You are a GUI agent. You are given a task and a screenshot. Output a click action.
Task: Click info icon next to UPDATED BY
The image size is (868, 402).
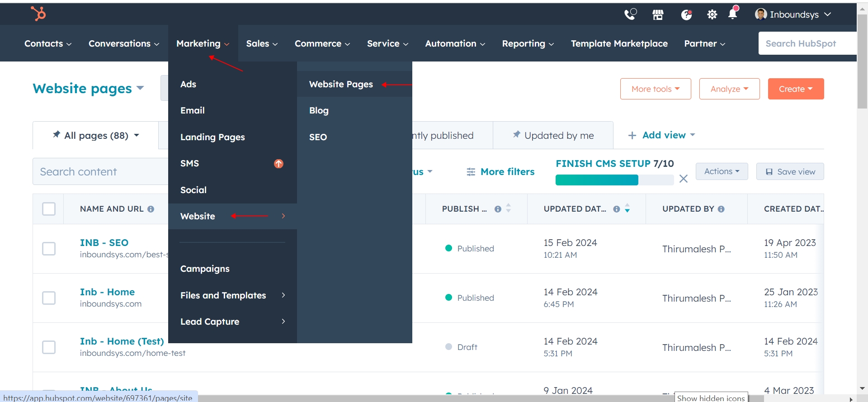tap(721, 209)
